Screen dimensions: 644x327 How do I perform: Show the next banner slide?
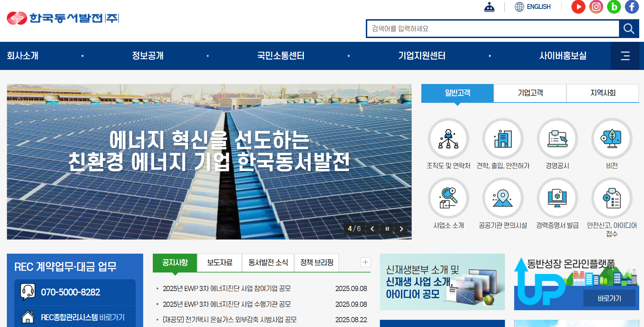(401, 229)
